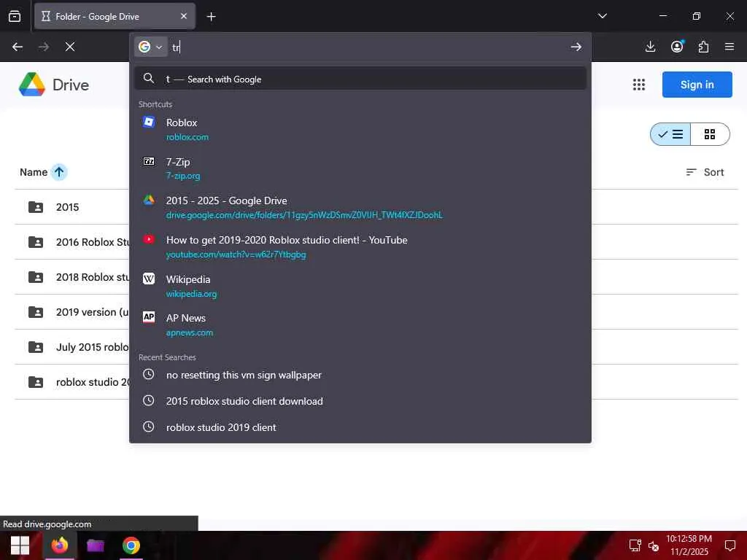
Task: Open the 2015 folder
Action: (67, 207)
